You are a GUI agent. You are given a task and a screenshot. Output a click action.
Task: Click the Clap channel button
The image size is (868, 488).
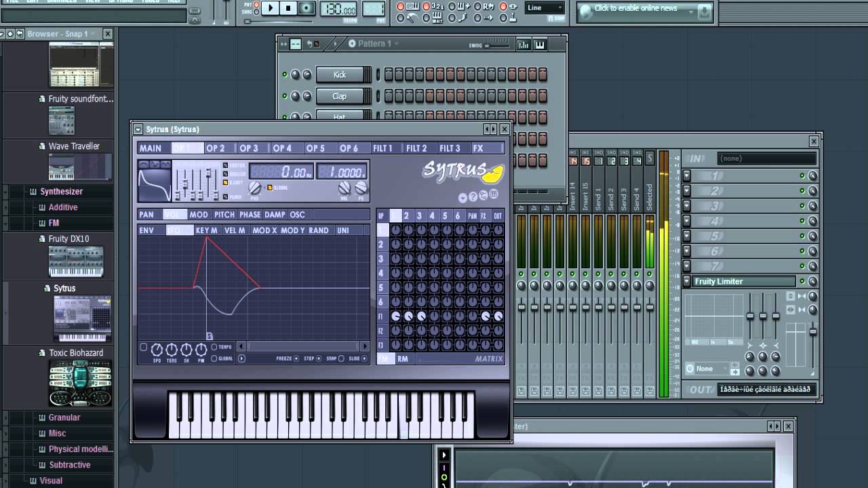click(x=340, y=96)
